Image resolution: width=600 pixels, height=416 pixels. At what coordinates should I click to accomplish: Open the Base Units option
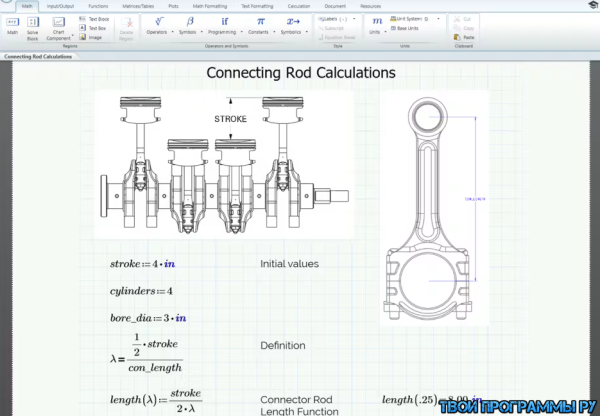404,28
